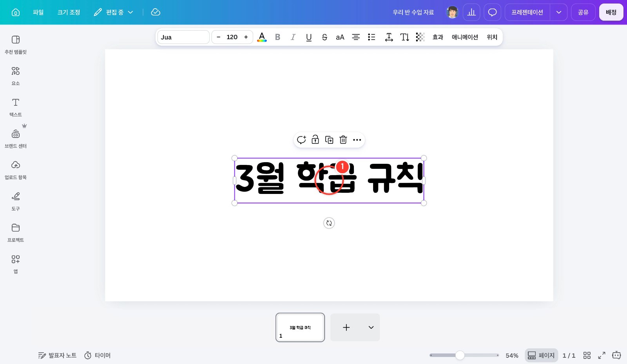The height and width of the screenshot is (364, 627).
Task: Toggle italic formatting
Action: point(293,37)
